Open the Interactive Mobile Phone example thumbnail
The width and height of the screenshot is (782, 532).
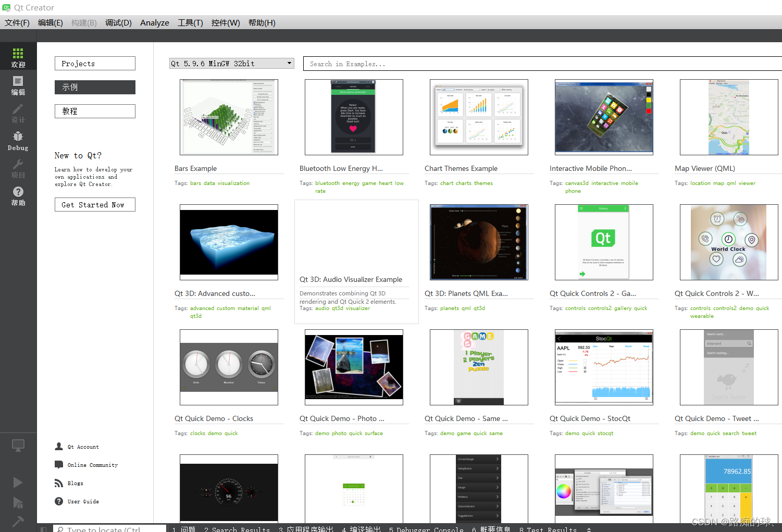pyautogui.click(x=604, y=117)
